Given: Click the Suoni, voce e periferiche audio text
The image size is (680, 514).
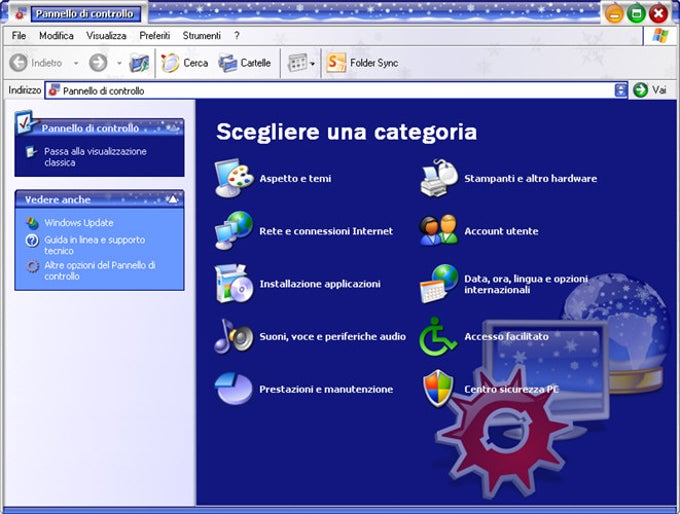Looking at the screenshot, I should click(x=333, y=337).
